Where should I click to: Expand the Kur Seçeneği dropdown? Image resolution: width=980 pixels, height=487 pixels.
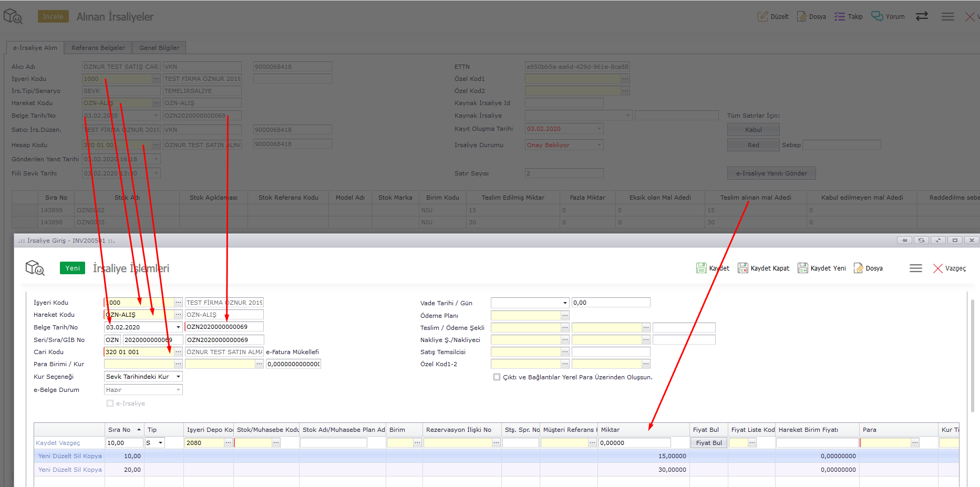(179, 377)
